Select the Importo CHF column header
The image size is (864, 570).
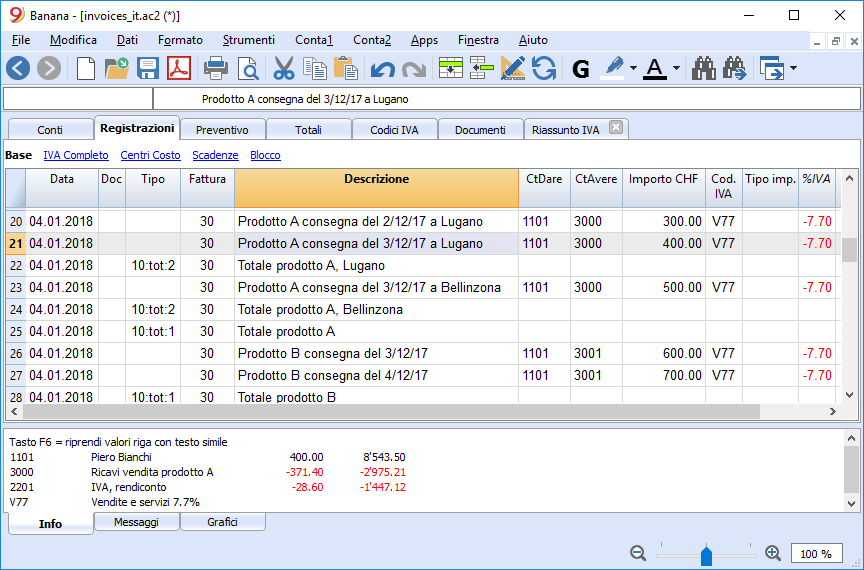[x=663, y=188]
